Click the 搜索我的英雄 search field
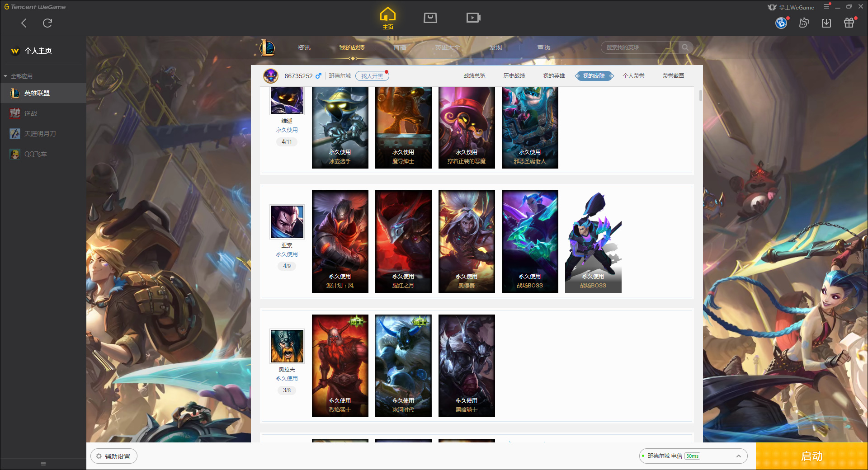Viewport: 868px width, 470px height. 640,47
